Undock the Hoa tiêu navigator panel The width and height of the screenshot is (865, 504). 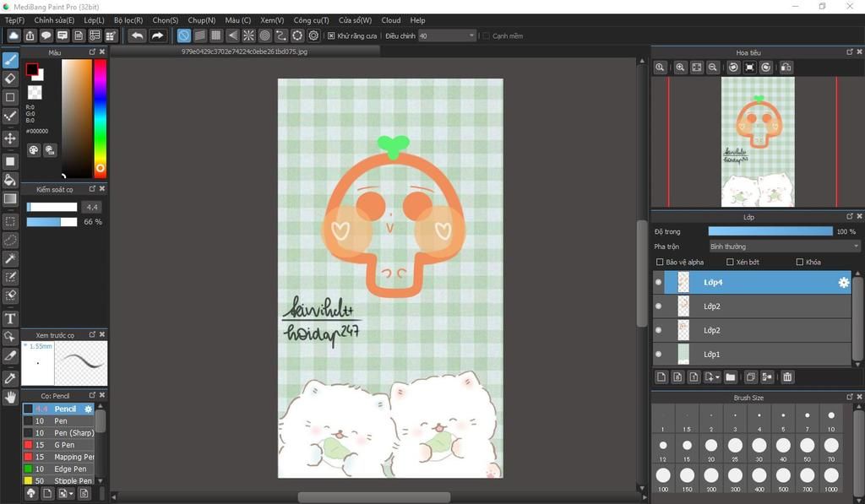tap(850, 51)
